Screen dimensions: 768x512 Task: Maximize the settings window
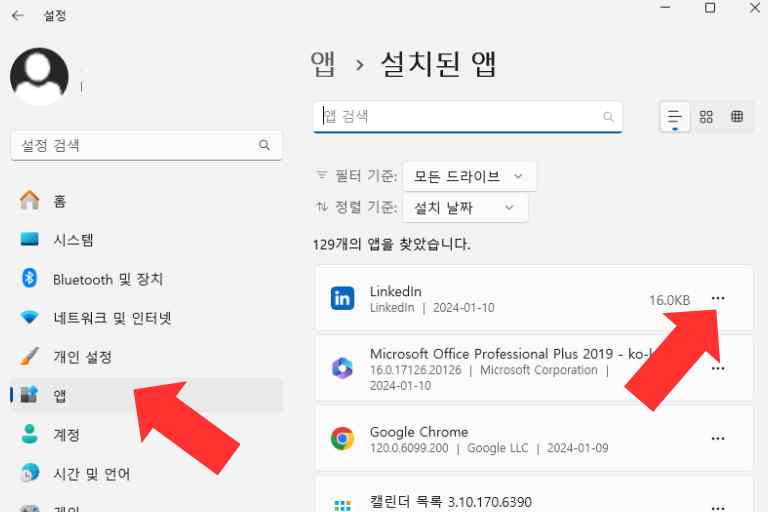[x=710, y=8]
